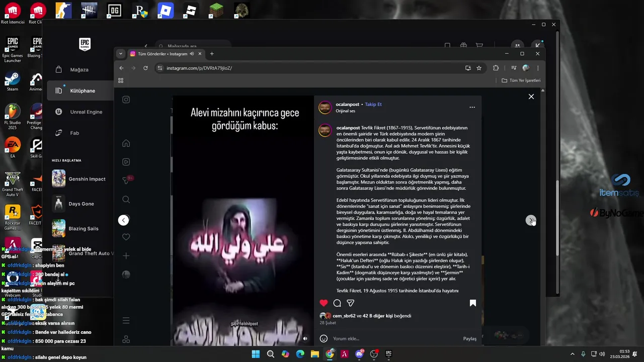Go to previous post arrow
The height and width of the screenshot is (362, 644).
pyautogui.click(x=123, y=220)
